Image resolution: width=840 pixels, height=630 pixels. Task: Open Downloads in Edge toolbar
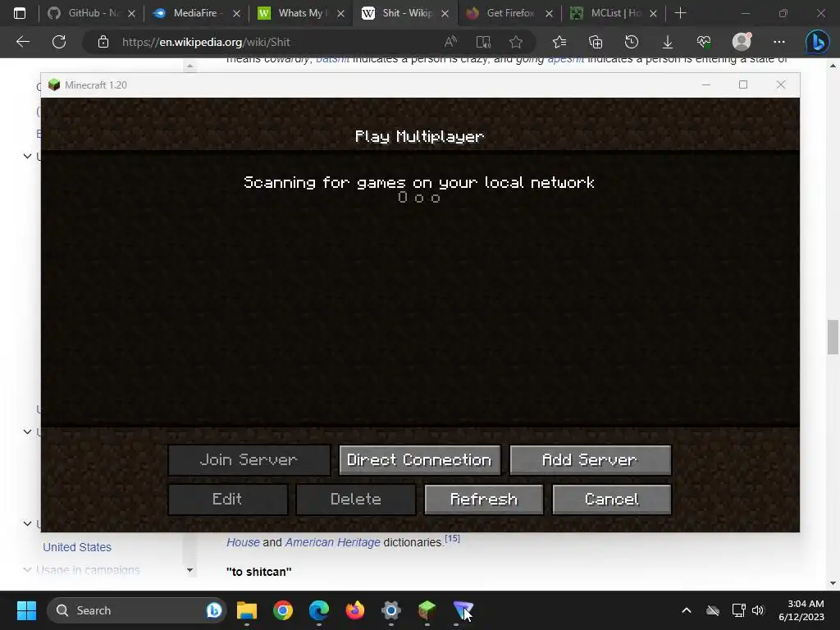point(668,42)
